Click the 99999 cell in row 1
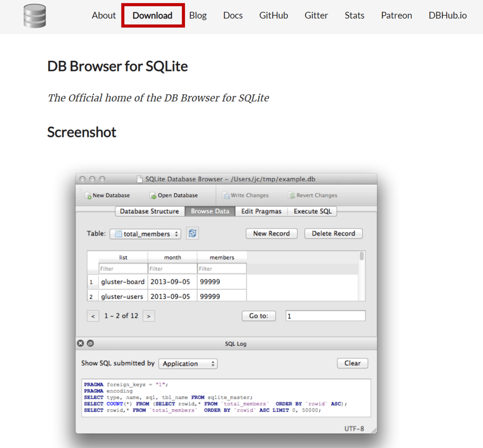483x448 pixels. (x=222, y=282)
